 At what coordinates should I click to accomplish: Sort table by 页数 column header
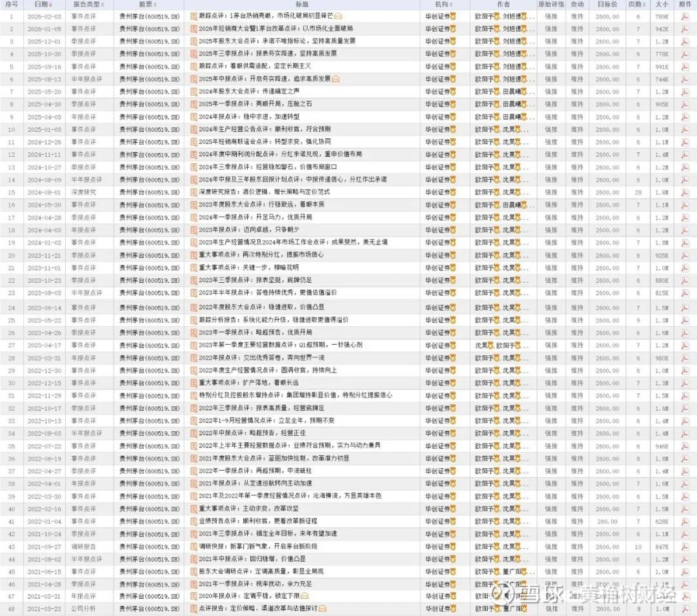point(637,4)
